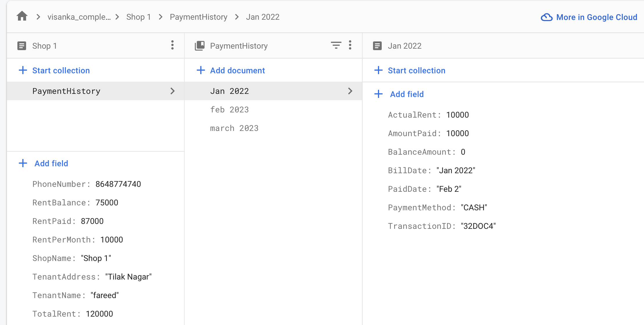Click the Google Cloud icon
644x325 pixels.
pyautogui.click(x=547, y=17)
